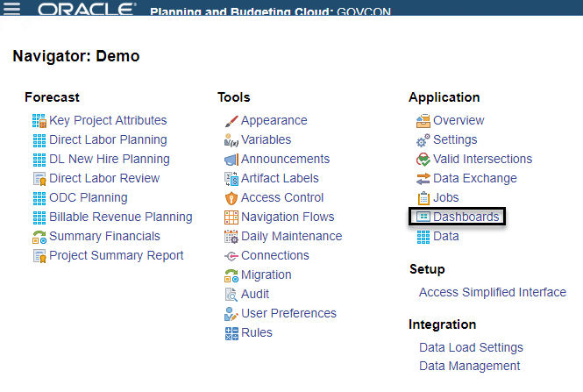Viewport: 583px width, 392px height.
Task: Click the Appearance paintbrush icon
Action: pyautogui.click(x=231, y=121)
